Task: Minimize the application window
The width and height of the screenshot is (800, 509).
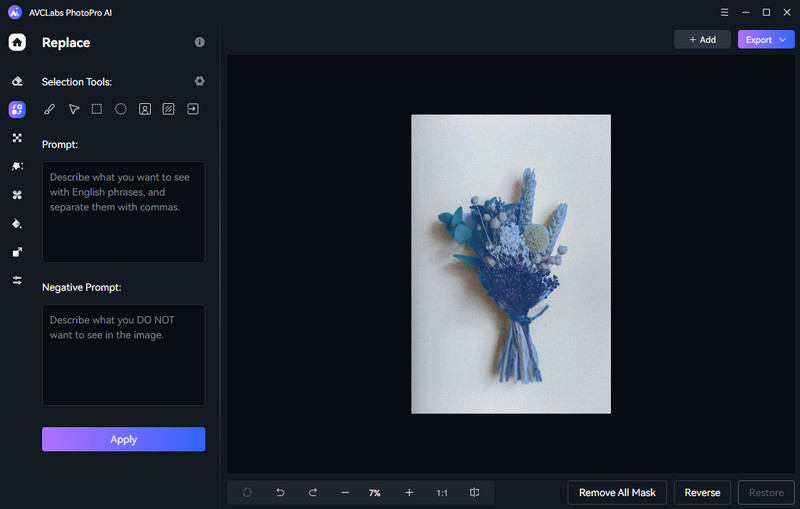Action: pos(745,12)
